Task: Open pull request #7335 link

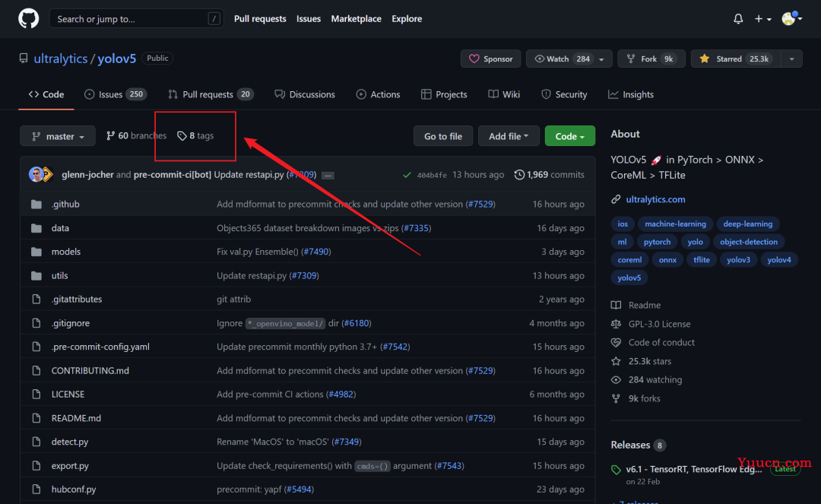Action: [416, 228]
